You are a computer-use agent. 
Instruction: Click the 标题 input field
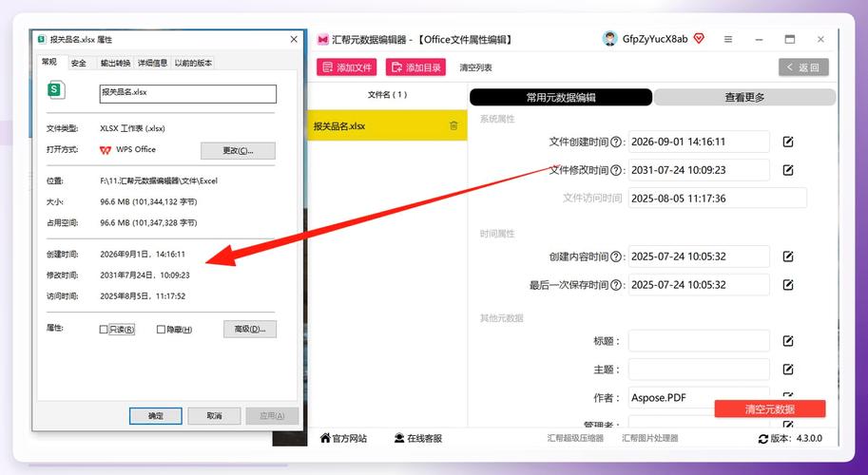coord(699,341)
